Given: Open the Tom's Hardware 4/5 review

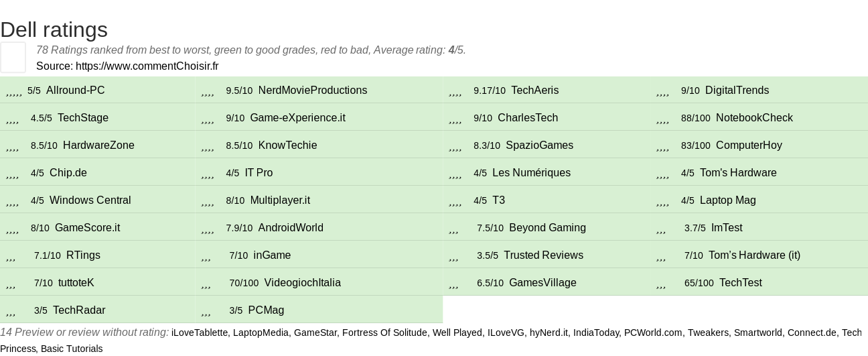Looking at the screenshot, I should point(738,173).
